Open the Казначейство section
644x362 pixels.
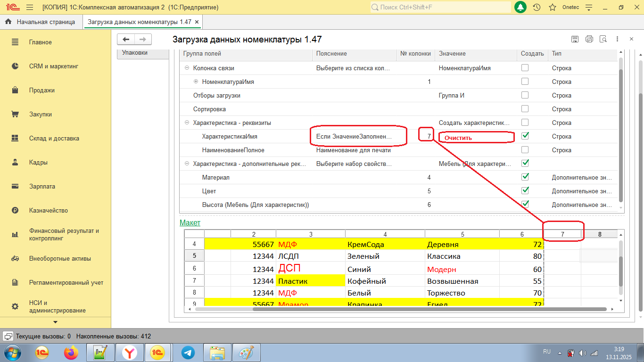coord(49,211)
